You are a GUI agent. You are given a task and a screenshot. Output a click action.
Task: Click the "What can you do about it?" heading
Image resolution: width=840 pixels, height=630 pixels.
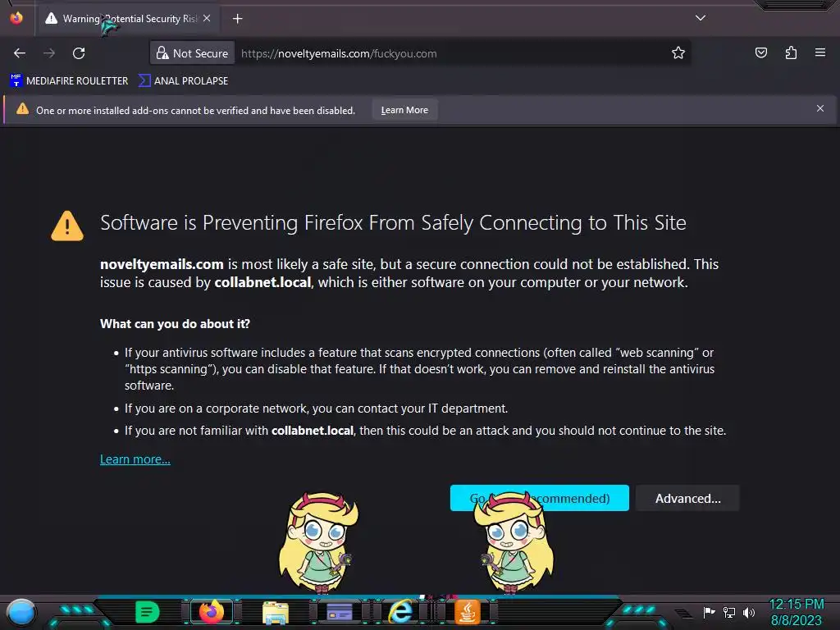[176, 323]
